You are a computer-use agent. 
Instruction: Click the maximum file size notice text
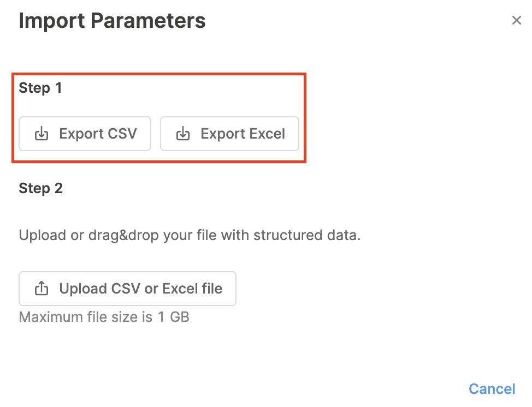click(x=104, y=316)
